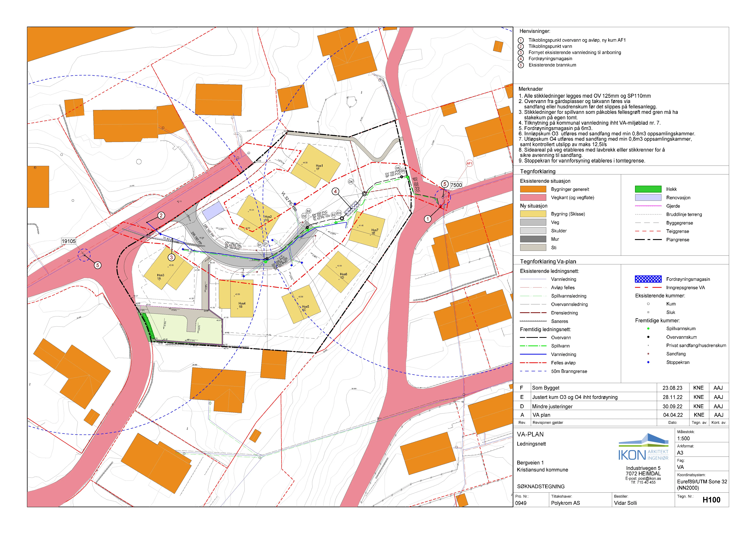Screen dimensions: 756x534
Task: Click the drawing number H100
Action: (x=711, y=500)
